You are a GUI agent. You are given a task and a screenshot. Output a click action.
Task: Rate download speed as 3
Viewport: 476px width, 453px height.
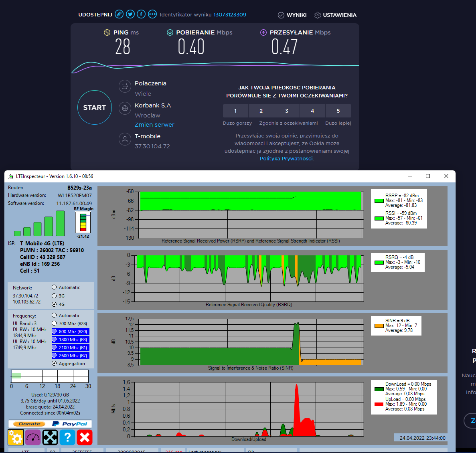point(287,111)
